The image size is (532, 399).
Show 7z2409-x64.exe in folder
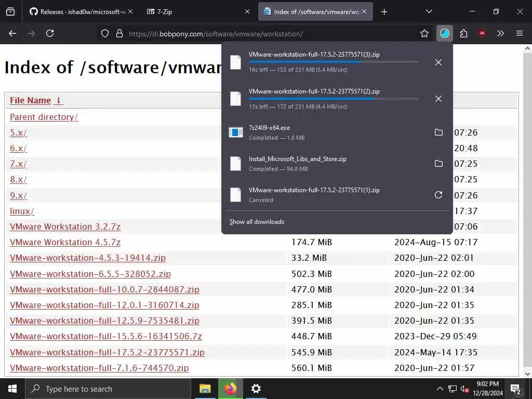(x=438, y=132)
